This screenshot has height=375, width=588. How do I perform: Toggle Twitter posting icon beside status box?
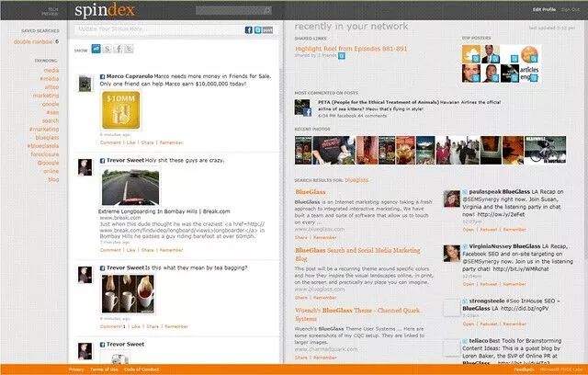pos(257,30)
